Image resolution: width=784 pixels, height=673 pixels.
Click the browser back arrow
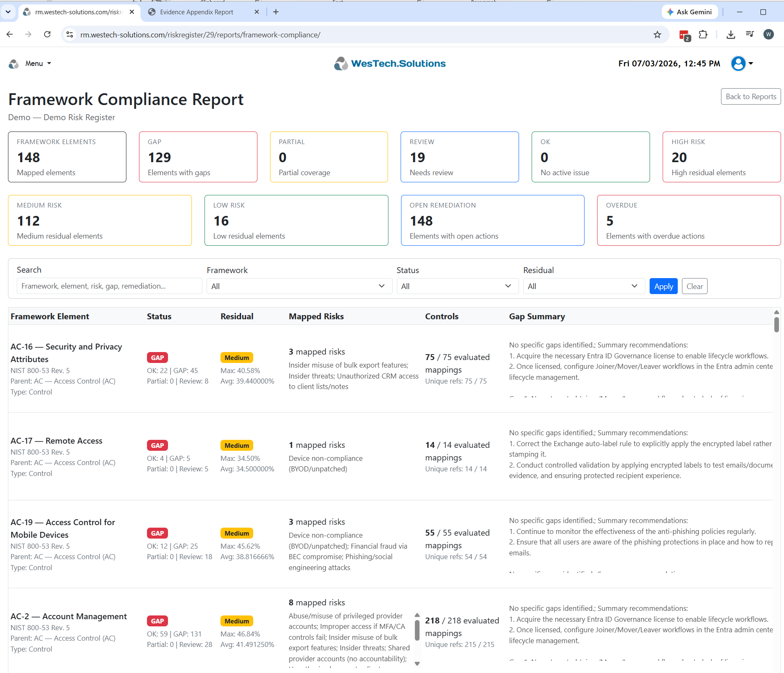[10, 34]
